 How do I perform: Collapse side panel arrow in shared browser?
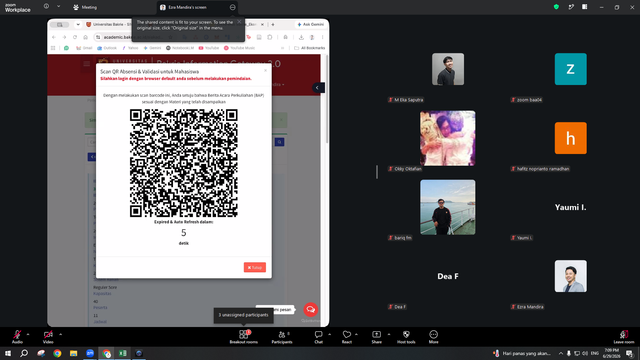318,88
